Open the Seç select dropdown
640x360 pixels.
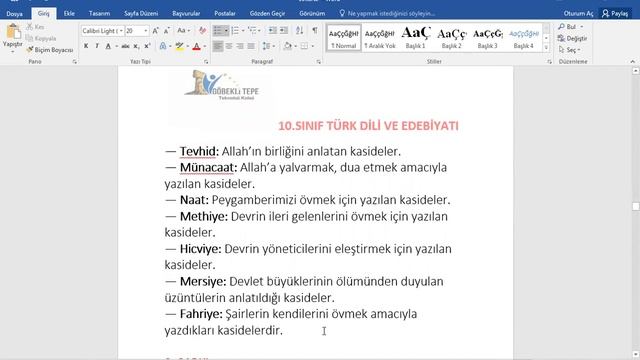tap(569, 50)
